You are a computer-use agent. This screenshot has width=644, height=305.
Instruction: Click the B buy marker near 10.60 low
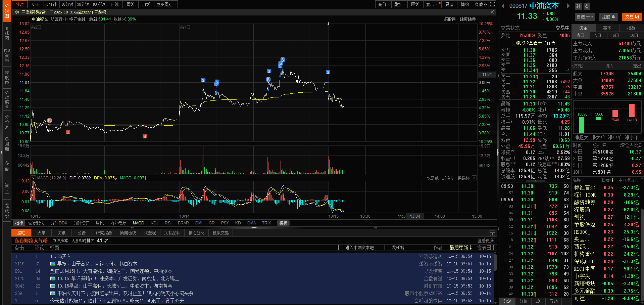point(145,136)
